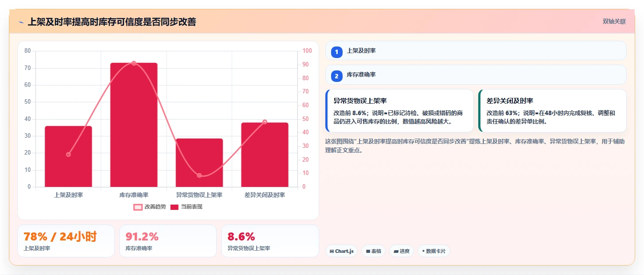Click the red 当前表现 legend swatch
The width and height of the screenshot is (644, 275).
click(x=175, y=207)
